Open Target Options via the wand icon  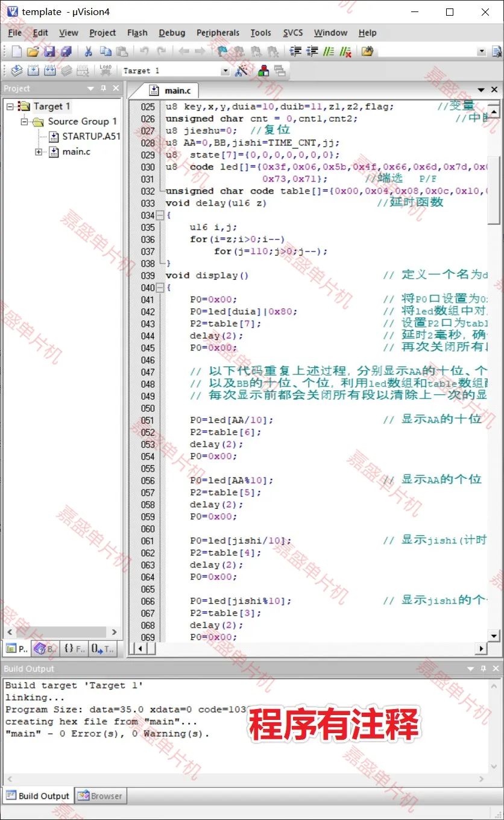(x=242, y=70)
